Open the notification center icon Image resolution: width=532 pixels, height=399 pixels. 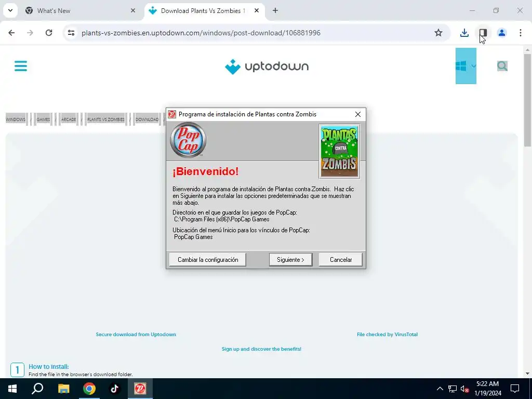tap(515, 389)
